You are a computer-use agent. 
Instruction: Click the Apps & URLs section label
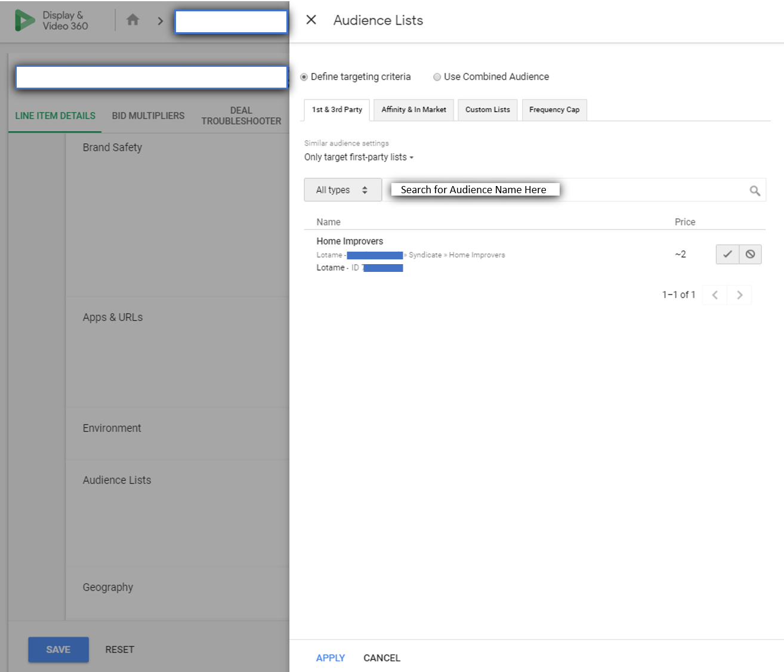tap(113, 317)
